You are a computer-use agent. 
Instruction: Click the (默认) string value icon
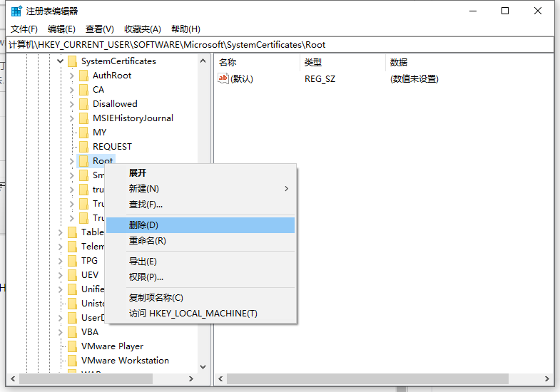(223, 78)
